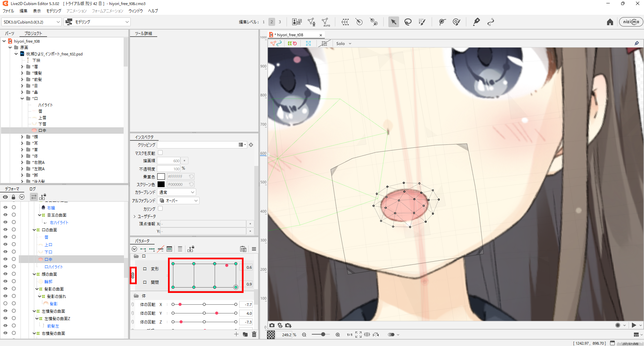The height and width of the screenshot is (346, 644).
Task: Open the nizima button
Action: 631,22
